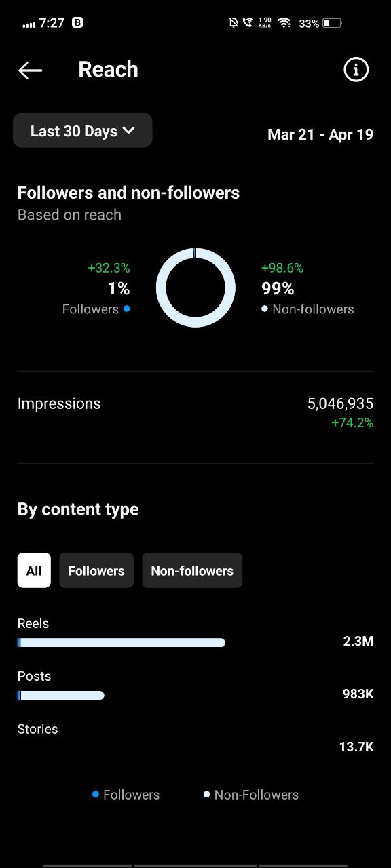This screenshot has width=391, height=868.
Task: Tap the chevron in date range selector
Action: click(129, 130)
